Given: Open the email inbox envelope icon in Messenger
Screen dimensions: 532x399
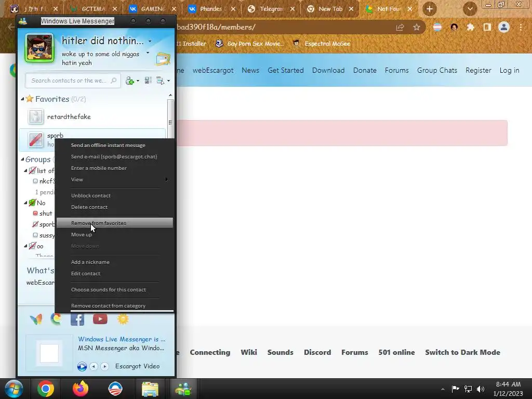Looking at the screenshot, I should (163, 59).
